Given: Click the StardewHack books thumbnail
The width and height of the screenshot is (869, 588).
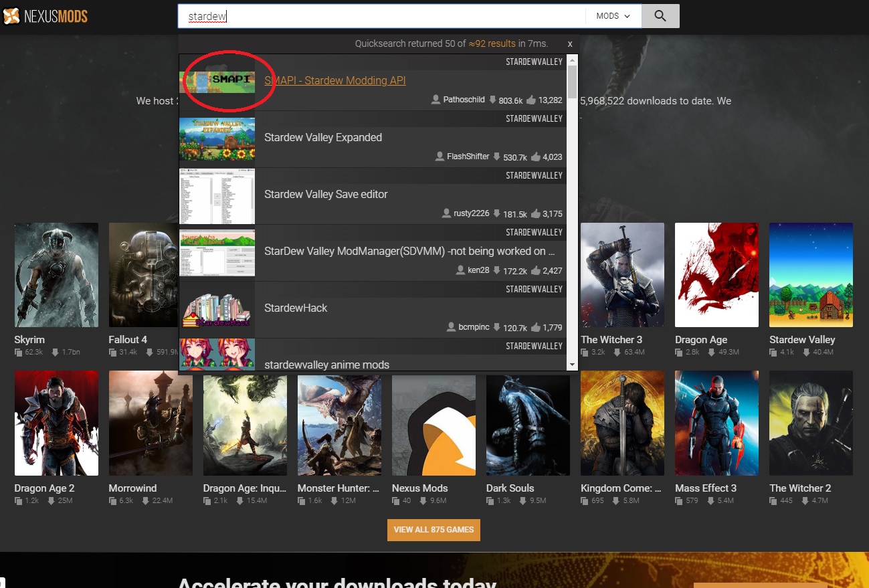Looking at the screenshot, I should 217,310.
